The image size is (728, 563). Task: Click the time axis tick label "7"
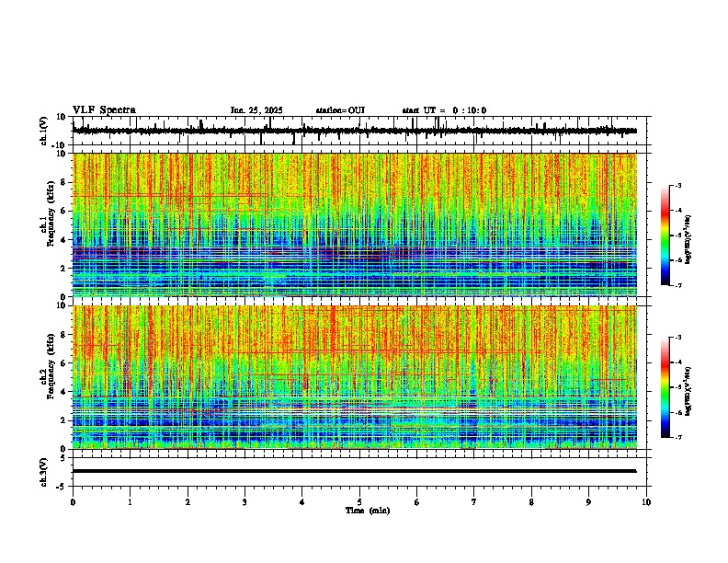pos(474,502)
